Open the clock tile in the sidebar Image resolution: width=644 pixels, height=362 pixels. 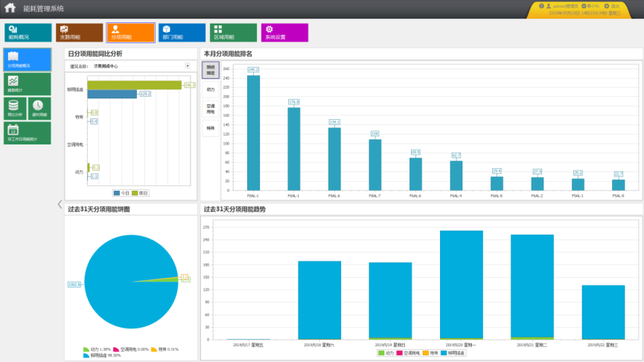39,109
